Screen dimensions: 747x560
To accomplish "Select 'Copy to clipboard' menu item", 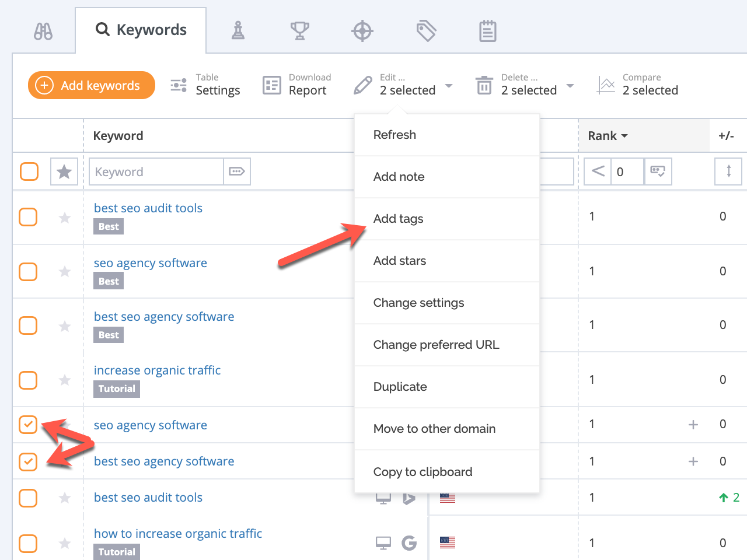I will click(x=423, y=472).
